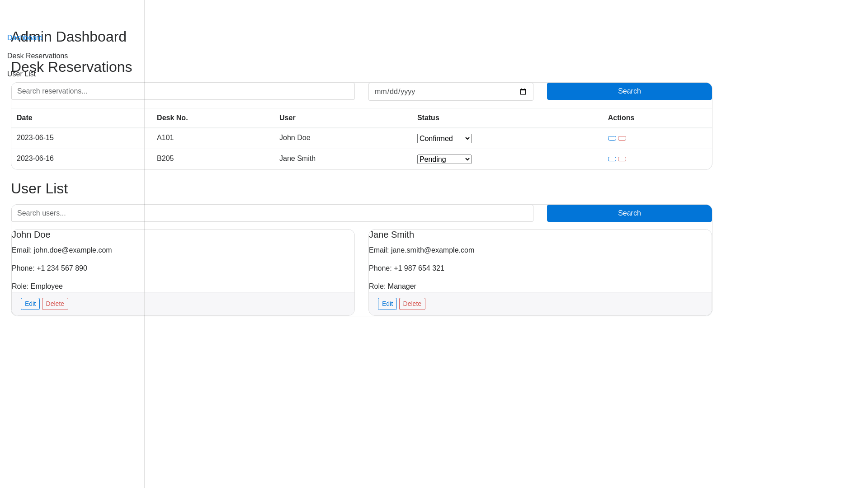Image resolution: width=868 pixels, height=488 pixels.
Task: Click the mm/dd/yyyy date filter field
Action: 434,92
